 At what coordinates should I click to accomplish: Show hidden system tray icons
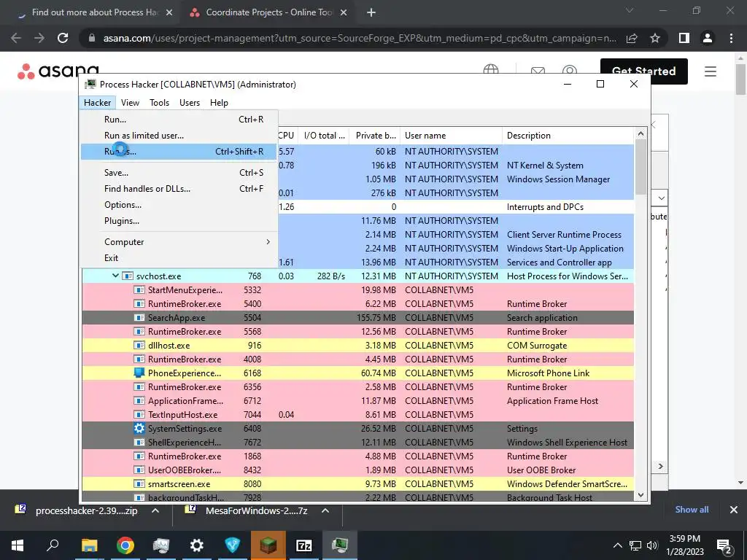tap(617, 545)
